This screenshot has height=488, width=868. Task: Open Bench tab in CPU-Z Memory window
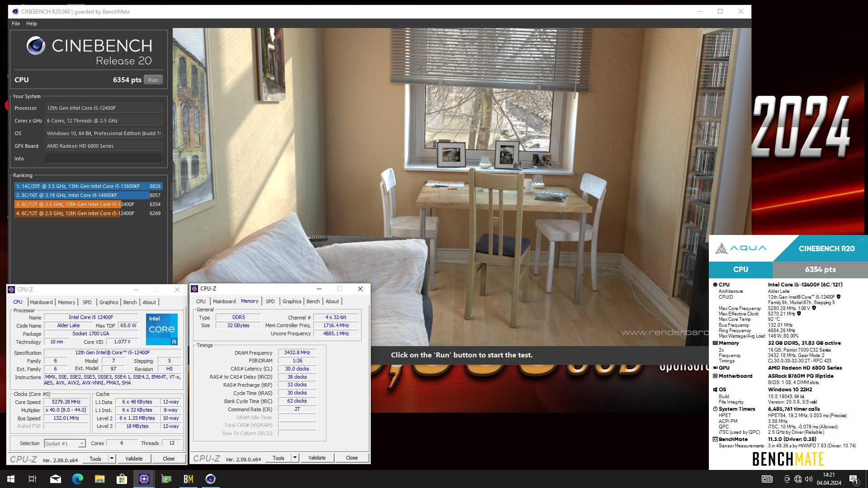point(313,301)
